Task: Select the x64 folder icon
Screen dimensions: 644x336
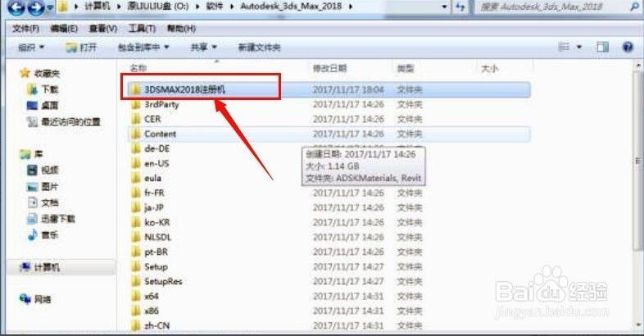Action: pos(136,296)
